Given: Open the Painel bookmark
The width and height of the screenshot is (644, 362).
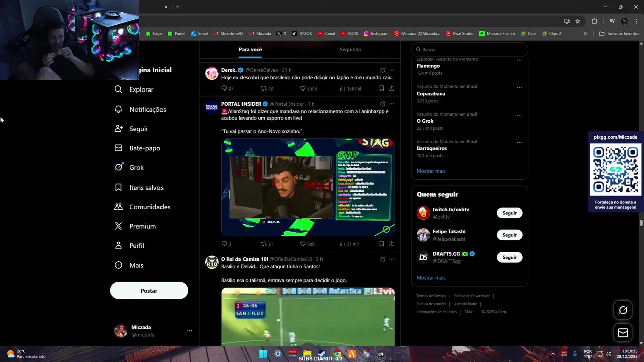Looking at the screenshot, I should pos(176,34).
